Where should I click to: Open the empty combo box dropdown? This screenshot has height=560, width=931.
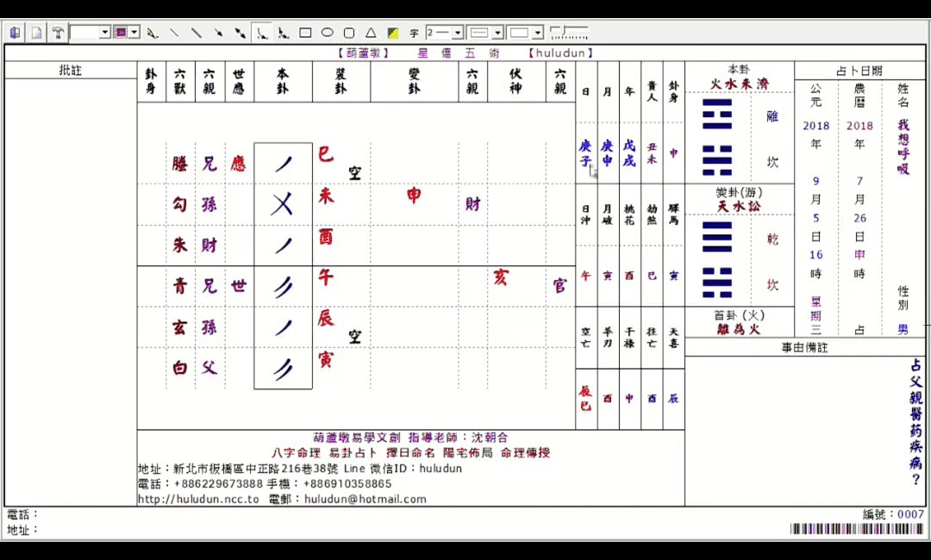(105, 33)
